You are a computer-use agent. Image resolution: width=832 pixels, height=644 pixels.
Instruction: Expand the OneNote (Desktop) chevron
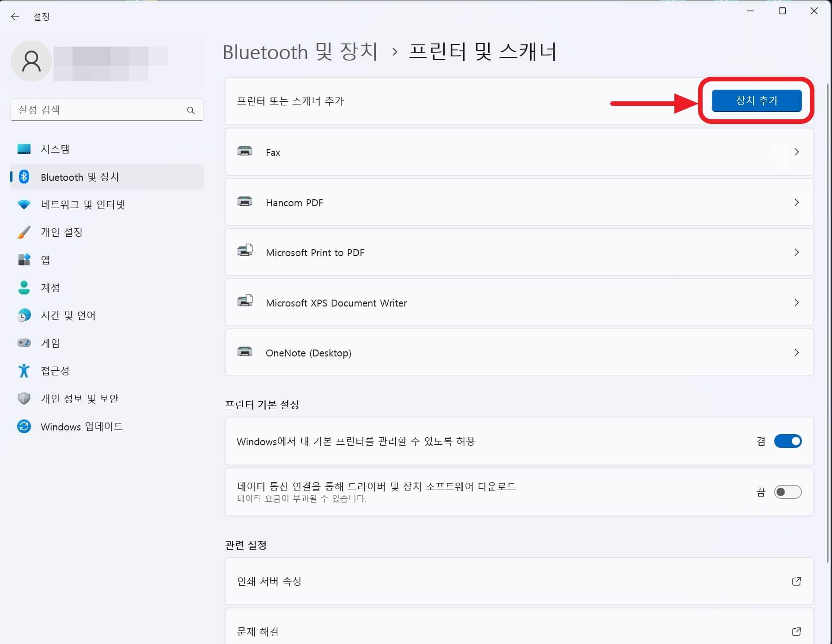pyautogui.click(x=796, y=352)
